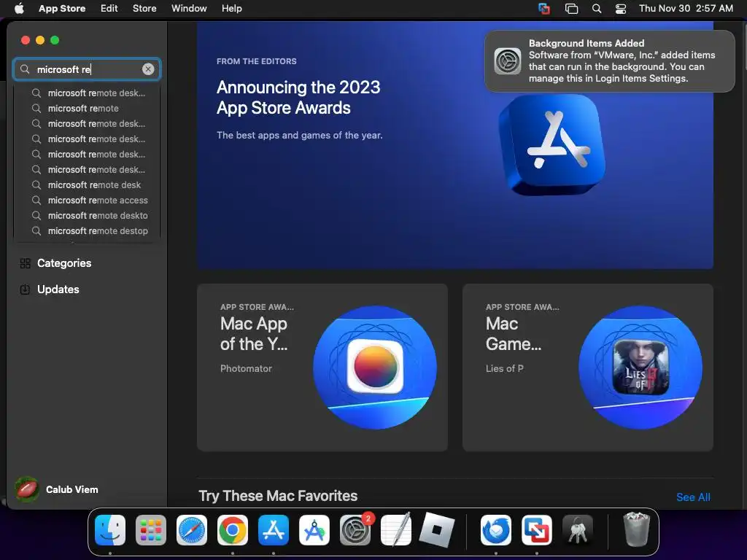Click the Photomator app icon

[375, 367]
